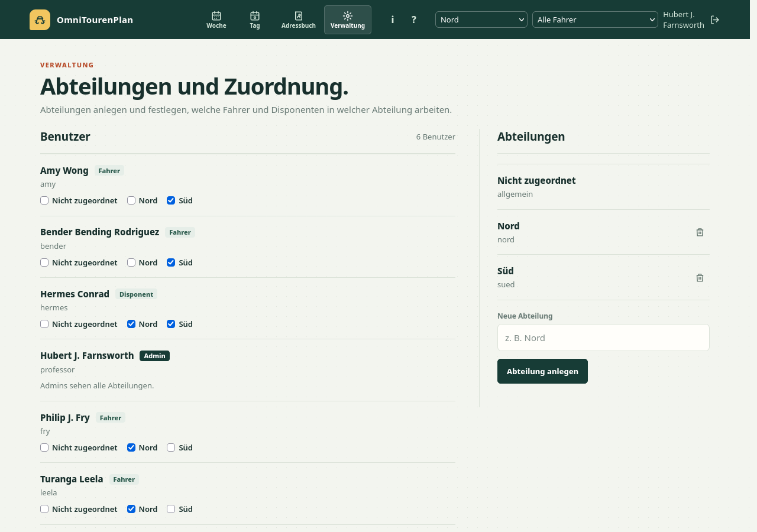757x532 pixels.
Task: Open the Adressbuch tab
Action: [299, 20]
